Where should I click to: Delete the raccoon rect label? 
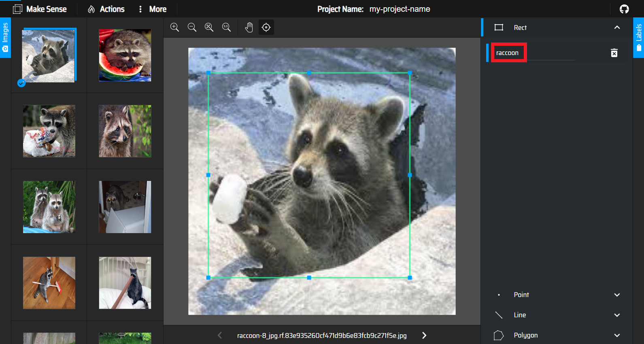pos(614,53)
